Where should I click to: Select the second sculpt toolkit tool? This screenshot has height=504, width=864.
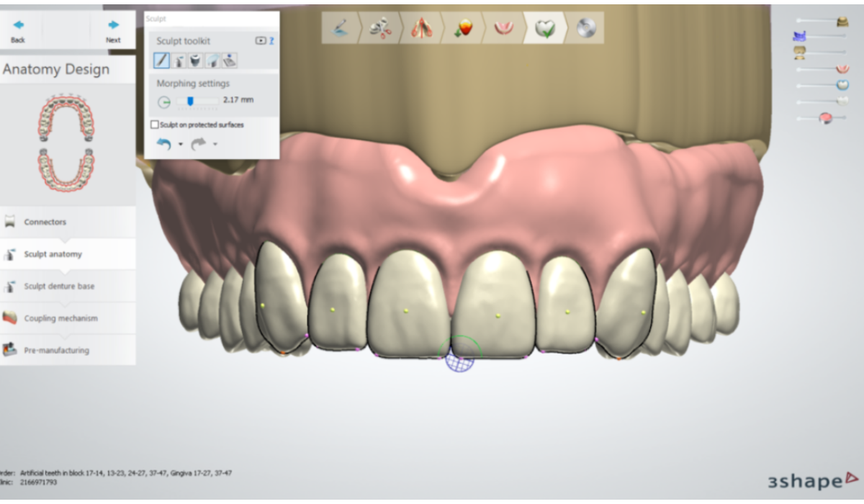click(x=179, y=60)
